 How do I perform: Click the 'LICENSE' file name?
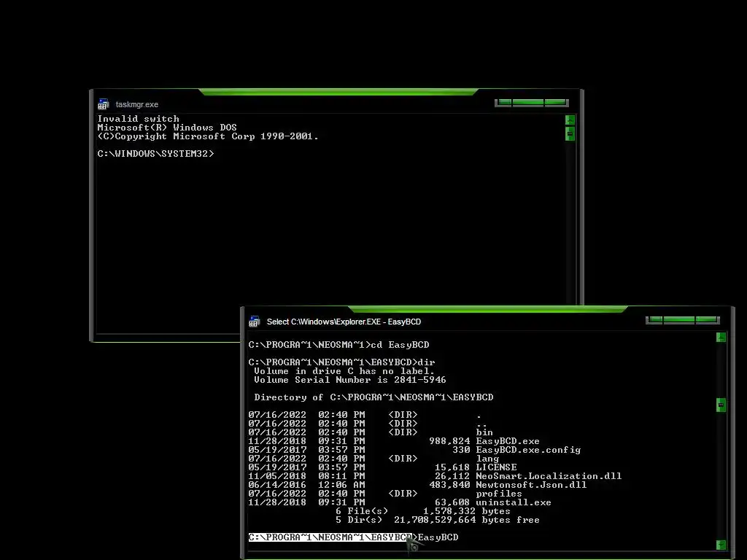[496, 467]
